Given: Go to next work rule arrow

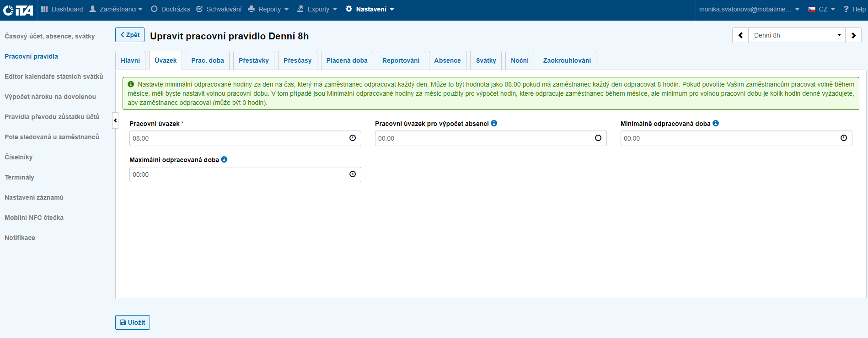Looking at the screenshot, I should (x=853, y=35).
